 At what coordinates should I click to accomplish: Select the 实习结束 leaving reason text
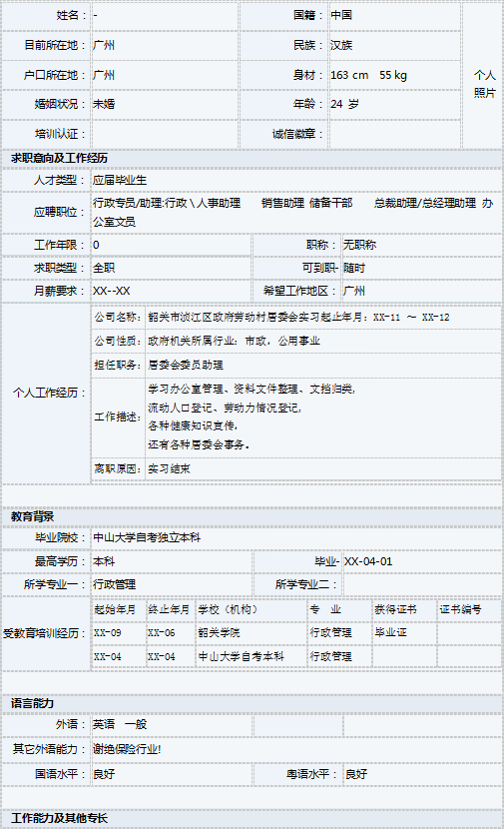pyautogui.click(x=169, y=469)
